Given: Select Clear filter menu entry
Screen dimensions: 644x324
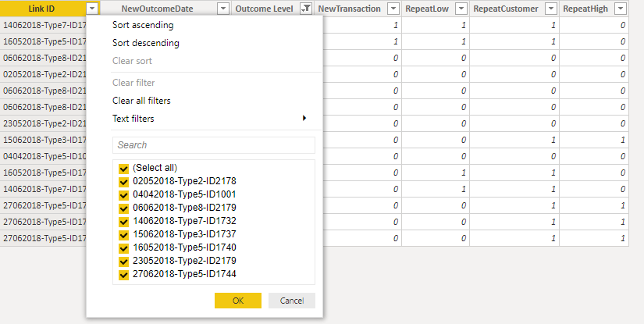Looking at the screenshot, I should coord(133,83).
